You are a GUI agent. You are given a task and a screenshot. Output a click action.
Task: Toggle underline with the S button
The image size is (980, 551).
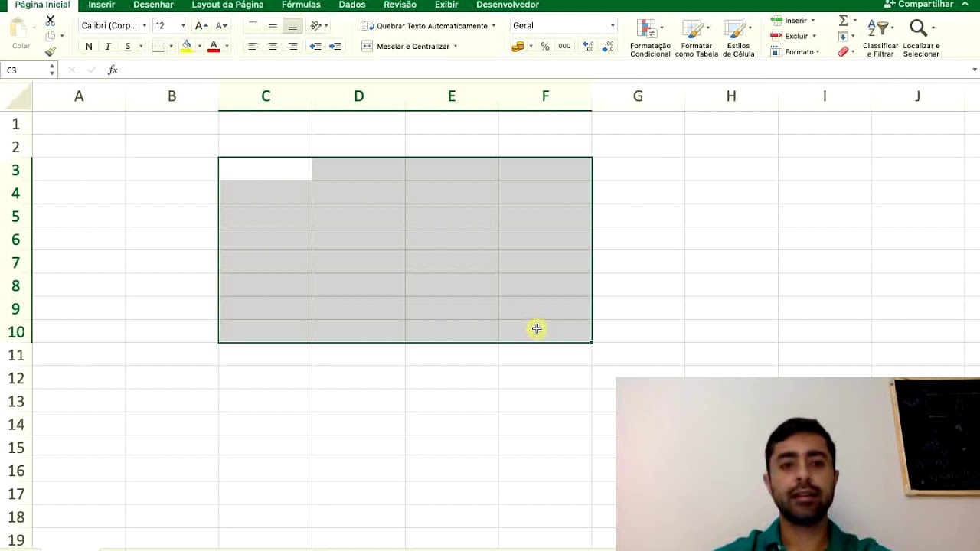(x=127, y=47)
